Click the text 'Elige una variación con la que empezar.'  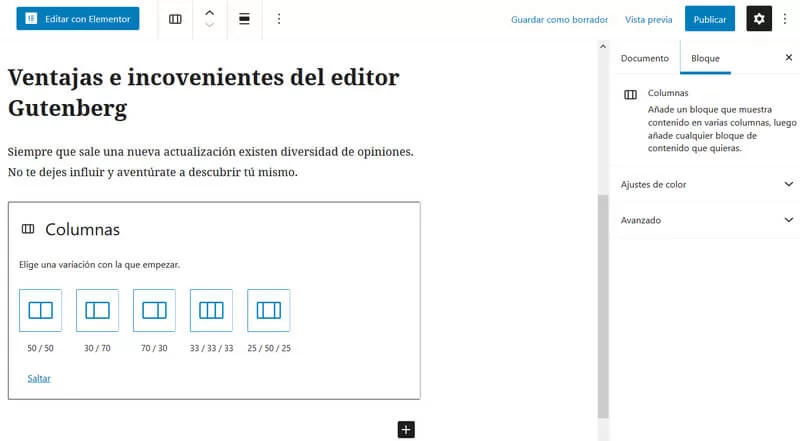[99, 264]
